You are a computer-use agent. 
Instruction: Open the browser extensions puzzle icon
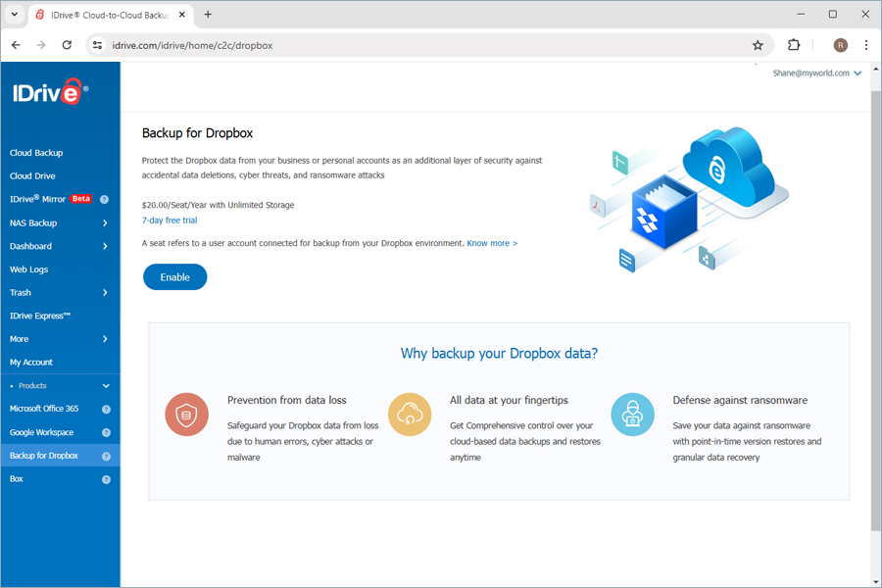point(794,45)
